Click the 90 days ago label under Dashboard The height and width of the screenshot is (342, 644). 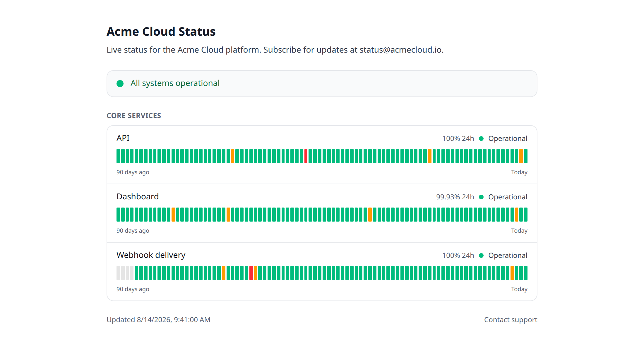[x=133, y=231]
